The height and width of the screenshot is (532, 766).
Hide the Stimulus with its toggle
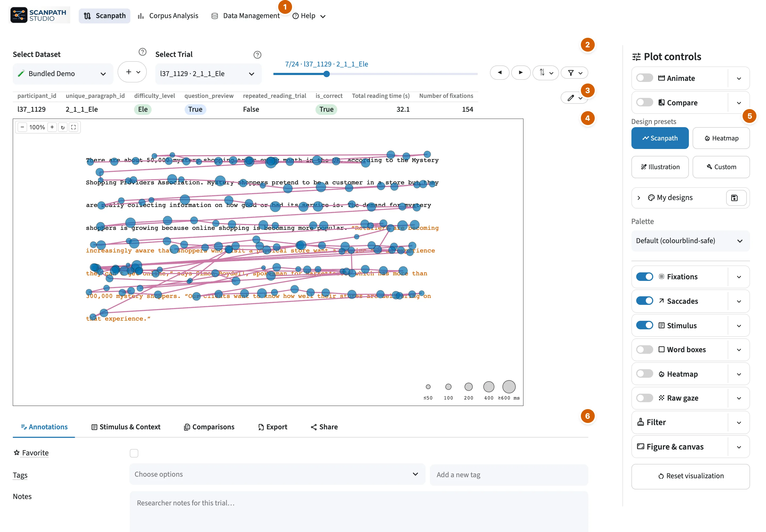click(x=644, y=325)
